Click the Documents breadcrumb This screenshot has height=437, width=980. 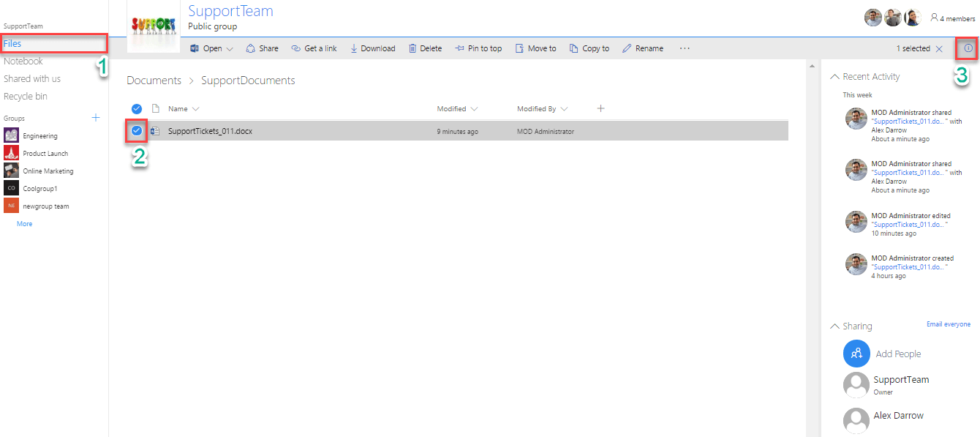tap(154, 81)
